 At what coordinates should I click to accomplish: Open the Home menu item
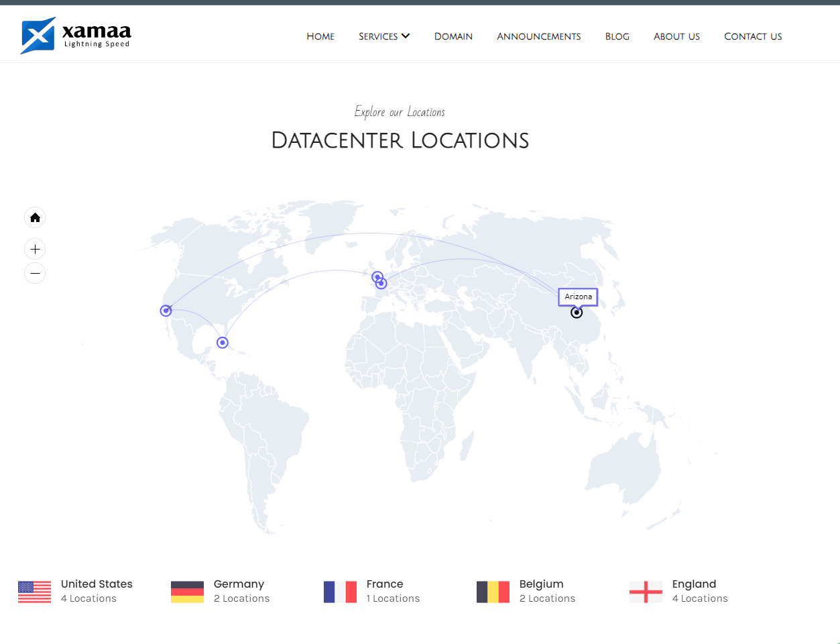pyautogui.click(x=320, y=36)
